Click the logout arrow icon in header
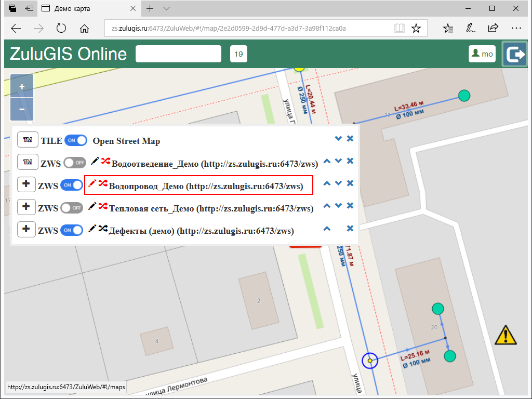The image size is (532, 399). click(515, 54)
